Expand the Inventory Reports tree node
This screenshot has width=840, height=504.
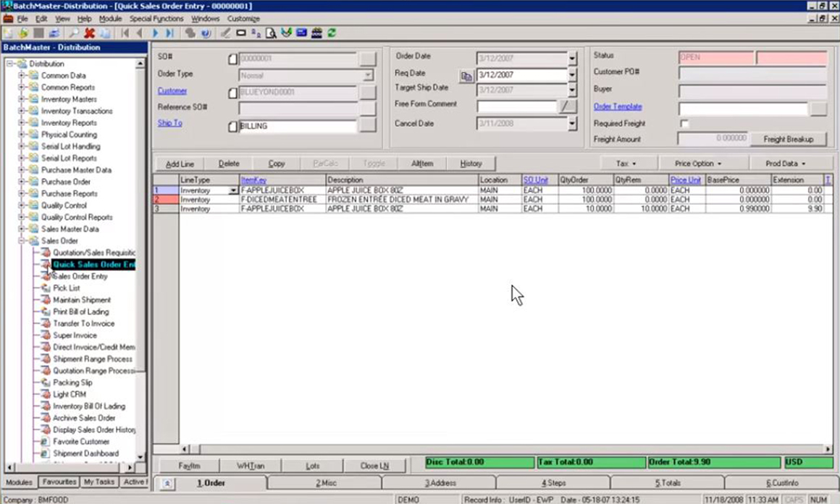click(22, 123)
